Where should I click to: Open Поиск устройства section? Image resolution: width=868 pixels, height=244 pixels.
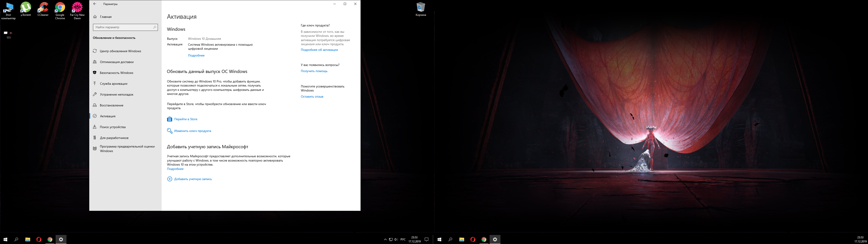tap(113, 127)
